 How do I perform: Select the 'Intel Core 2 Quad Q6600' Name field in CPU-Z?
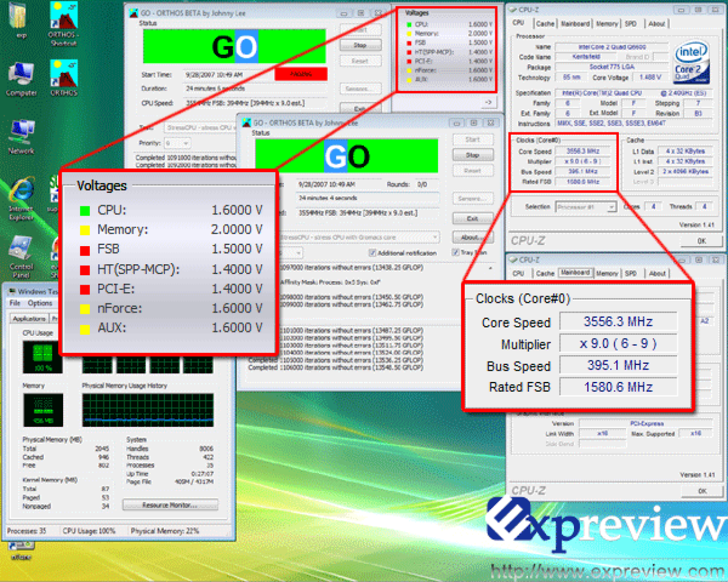612,47
